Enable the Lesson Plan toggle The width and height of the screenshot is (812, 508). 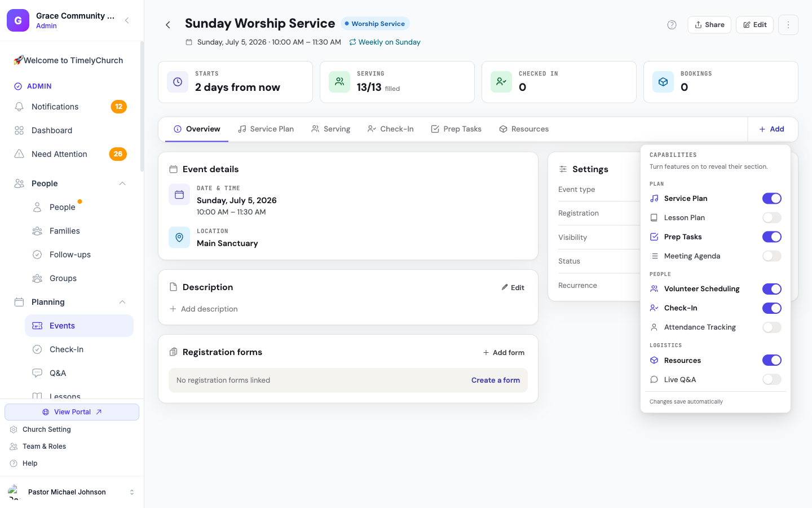click(771, 218)
